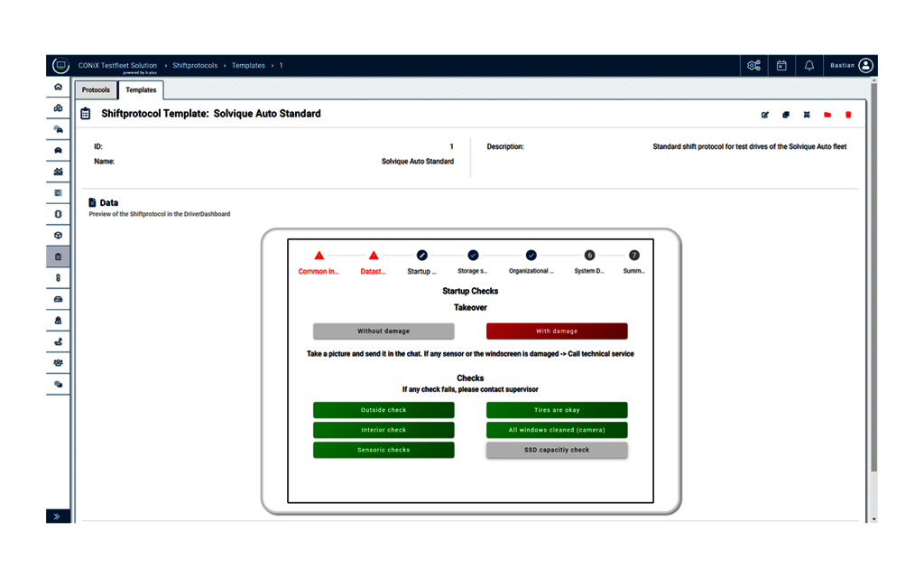
Task: Select the Templates tab
Action: coord(141,90)
